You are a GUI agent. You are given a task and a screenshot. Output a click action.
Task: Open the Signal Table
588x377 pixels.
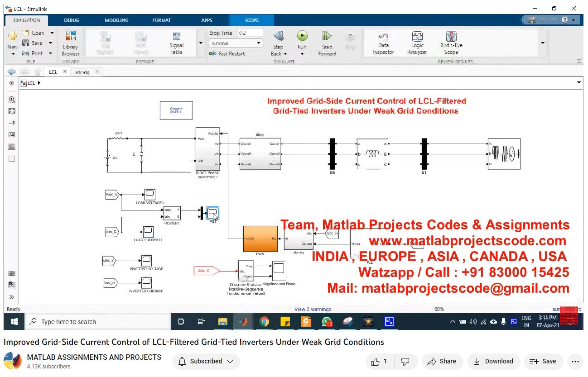177,43
